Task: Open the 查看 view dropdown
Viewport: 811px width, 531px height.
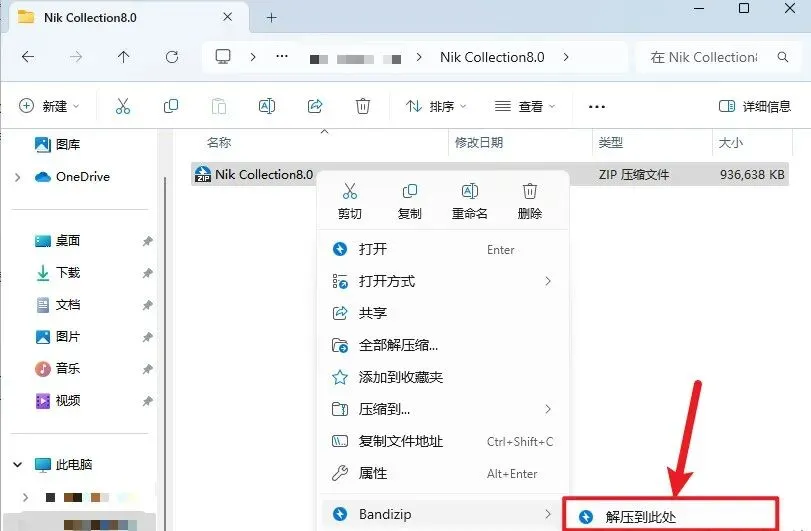Action: coord(524,106)
